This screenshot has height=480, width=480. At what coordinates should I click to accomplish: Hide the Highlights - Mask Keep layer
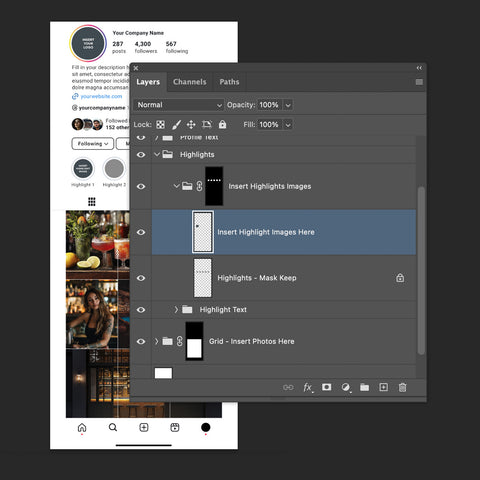click(141, 278)
